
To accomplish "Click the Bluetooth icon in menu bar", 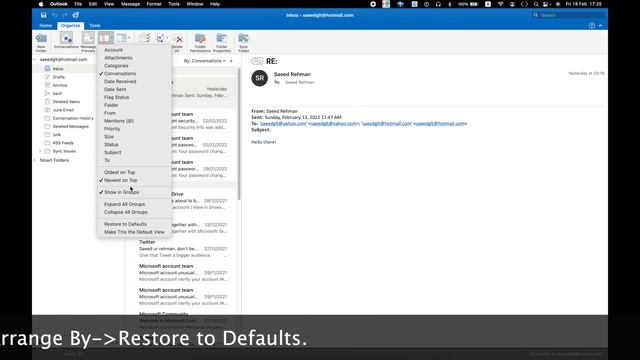I will pos(450,4).
